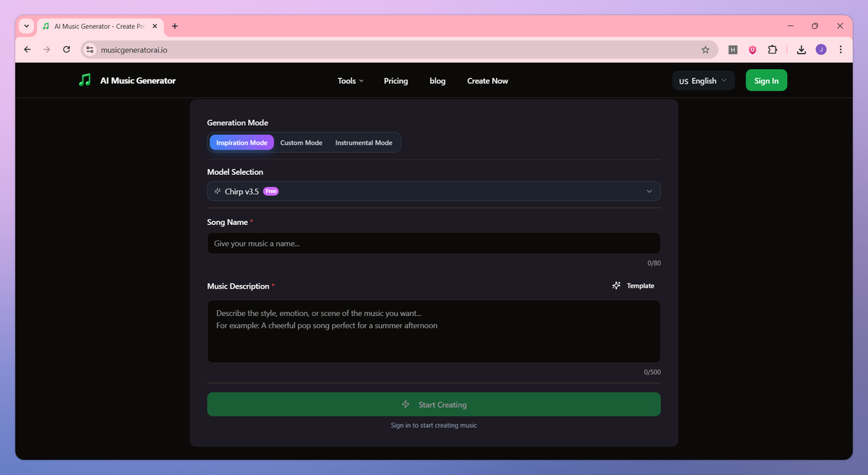Click the restore window button
This screenshot has height=475, width=868.
point(814,26)
